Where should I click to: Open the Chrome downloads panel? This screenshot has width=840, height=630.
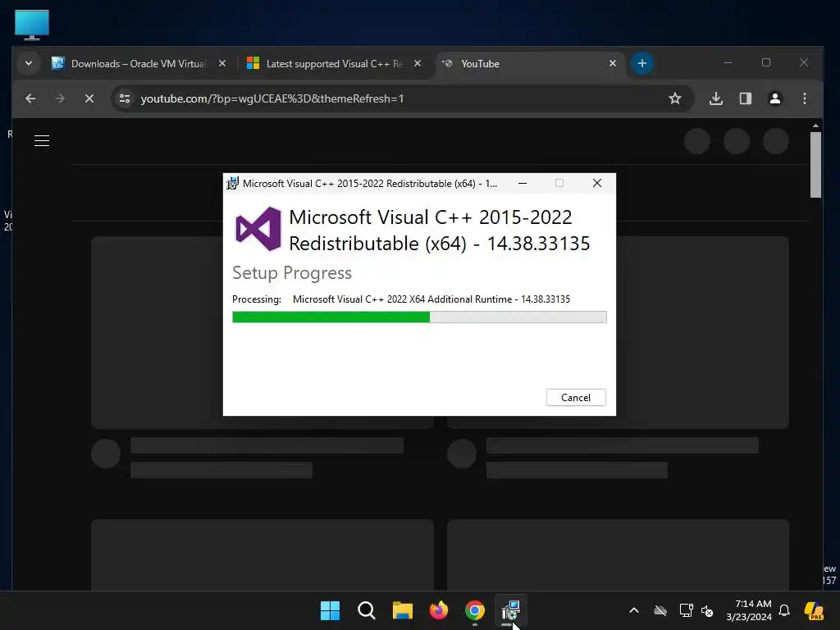[x=716, y=98]
